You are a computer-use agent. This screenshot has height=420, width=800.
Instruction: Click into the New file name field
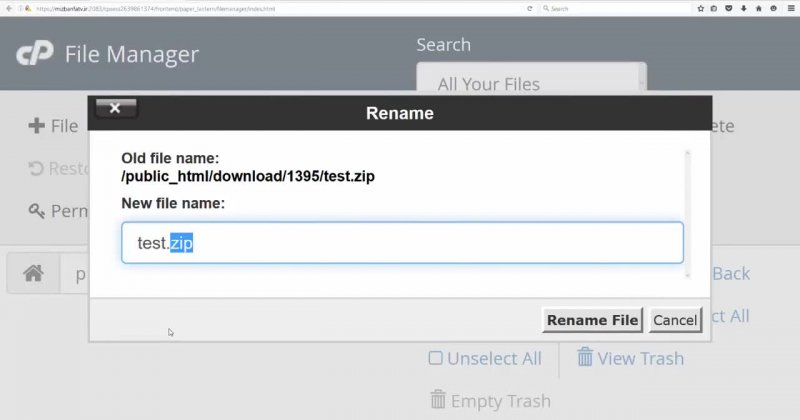402,243
